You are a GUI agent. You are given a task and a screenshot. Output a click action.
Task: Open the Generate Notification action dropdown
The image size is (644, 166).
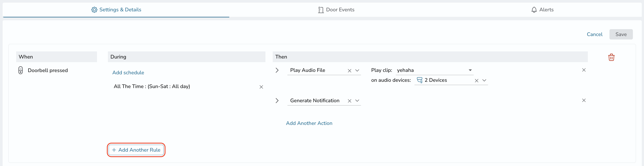click(357, 101)
